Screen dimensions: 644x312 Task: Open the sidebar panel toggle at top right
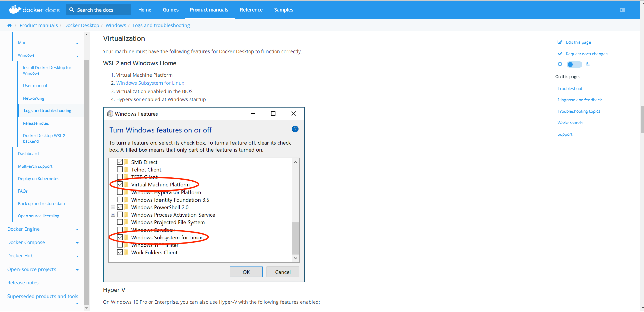tap(622, 10)
